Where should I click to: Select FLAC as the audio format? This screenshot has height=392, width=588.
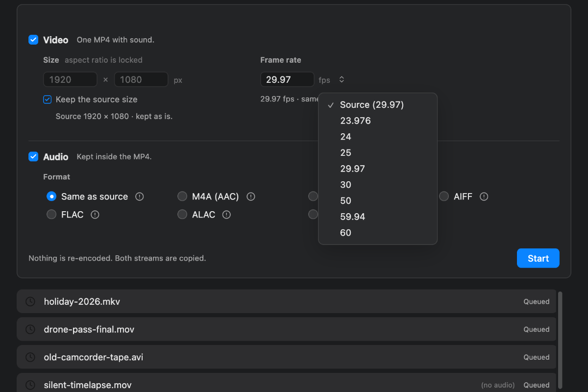click(x=51, y=215)
